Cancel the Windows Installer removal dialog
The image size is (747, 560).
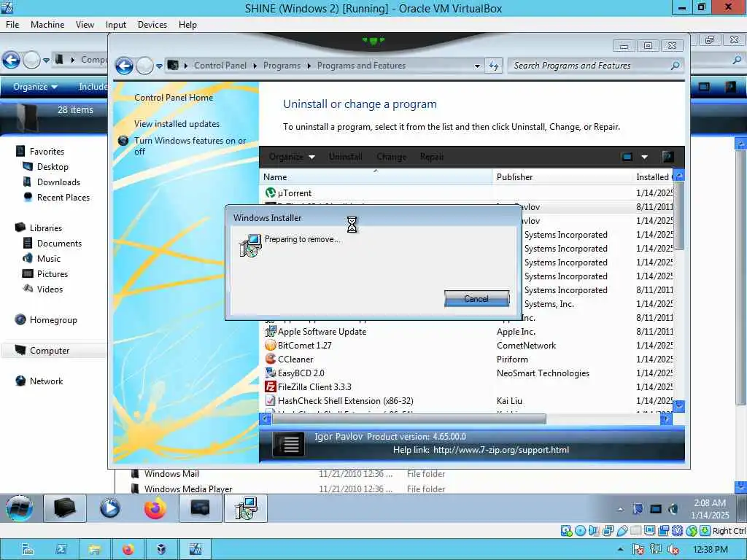[x=476, y=298]
